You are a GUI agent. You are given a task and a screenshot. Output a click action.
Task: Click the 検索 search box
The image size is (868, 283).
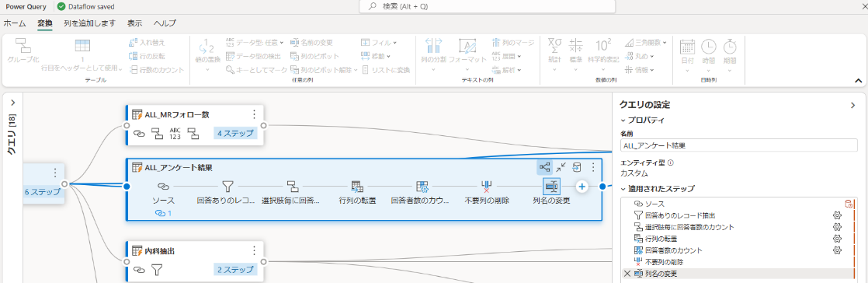tap(487, 6)
